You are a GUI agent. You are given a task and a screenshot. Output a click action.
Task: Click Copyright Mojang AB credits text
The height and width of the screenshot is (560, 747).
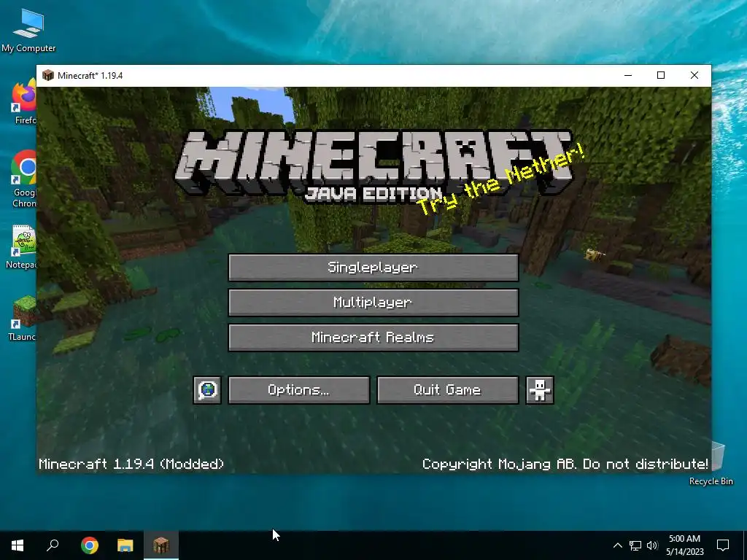565,464
